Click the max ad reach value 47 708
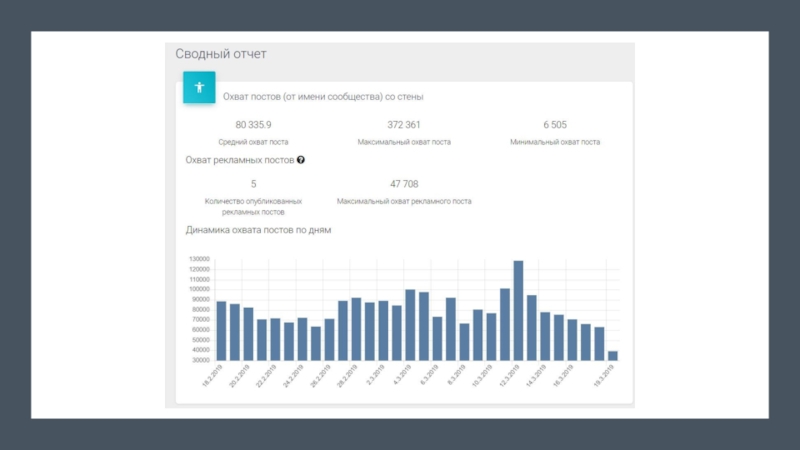 404,184
